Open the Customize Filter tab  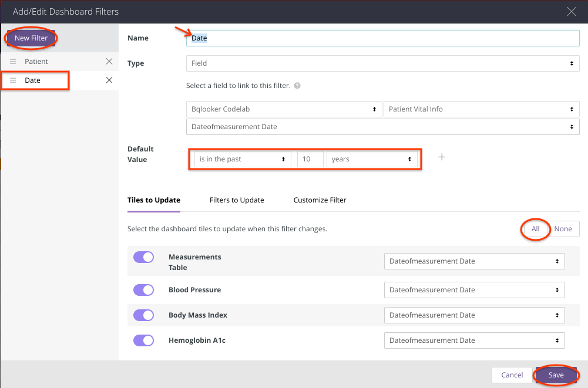click(320, 200)
